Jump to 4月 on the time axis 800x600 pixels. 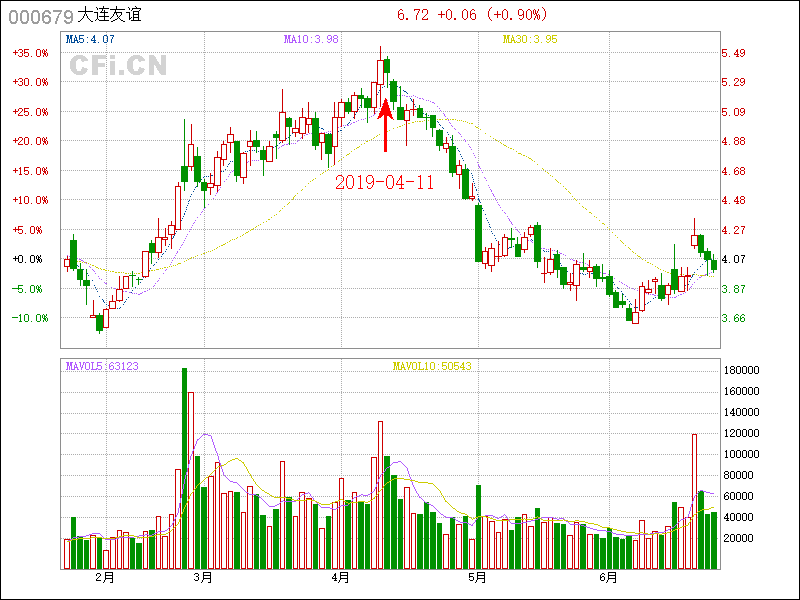(340, 577)
